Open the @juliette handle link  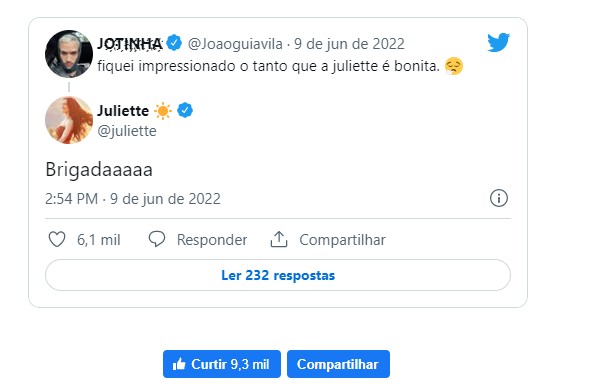pos(127,131)
